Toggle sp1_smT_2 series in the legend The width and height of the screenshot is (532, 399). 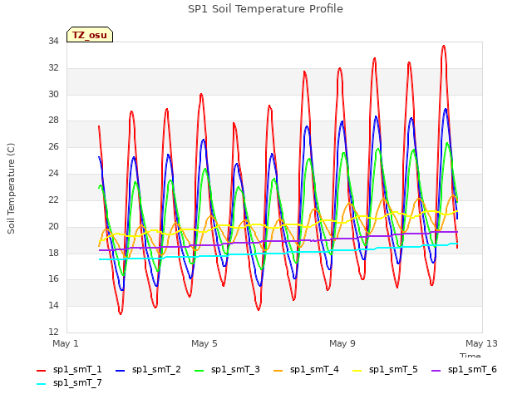[148, 369]
